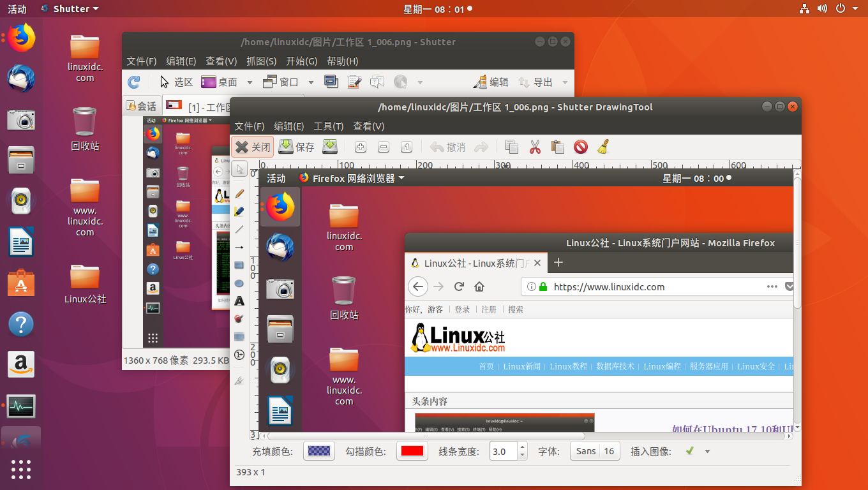Open the Sans 16 font chooser
Image resolution: width=868 pixels, height=490 pixels.
coord(595,451)
